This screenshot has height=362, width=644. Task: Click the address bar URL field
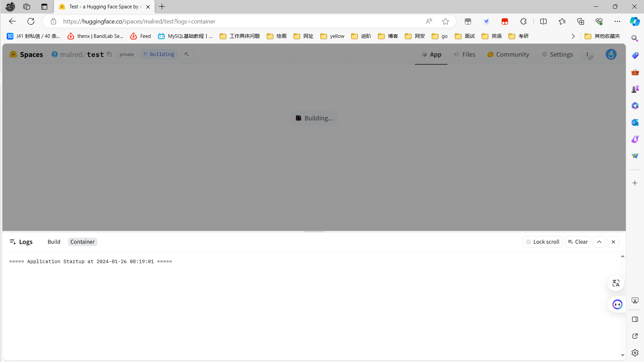[235, 21]
